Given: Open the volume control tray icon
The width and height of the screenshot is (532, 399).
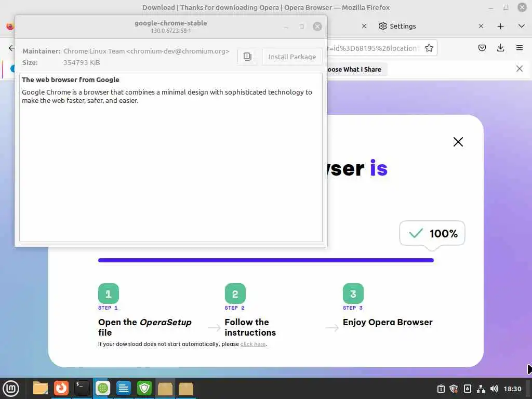Looking at the screenshot, I should click(494, 389).
